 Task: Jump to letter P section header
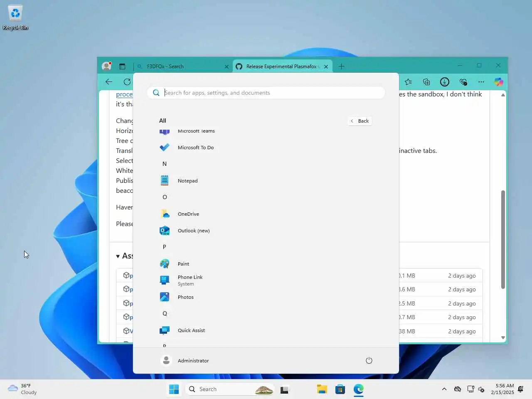pos(165,247)
